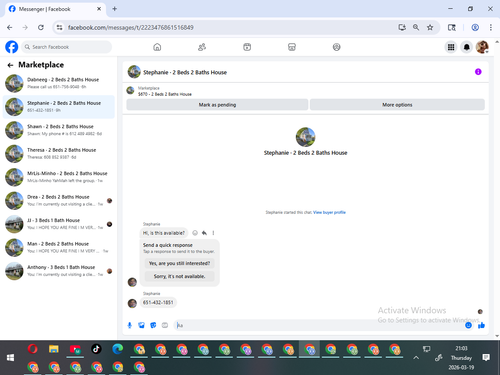Open Microsoft Edge from taskbar

(118, 349)
